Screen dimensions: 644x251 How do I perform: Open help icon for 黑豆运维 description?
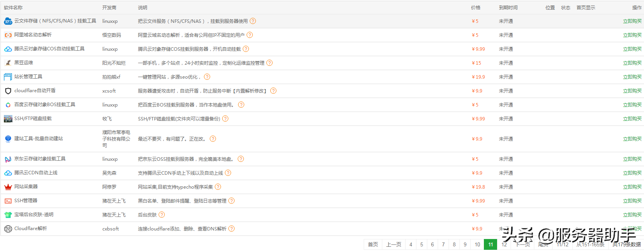[269, 63]
